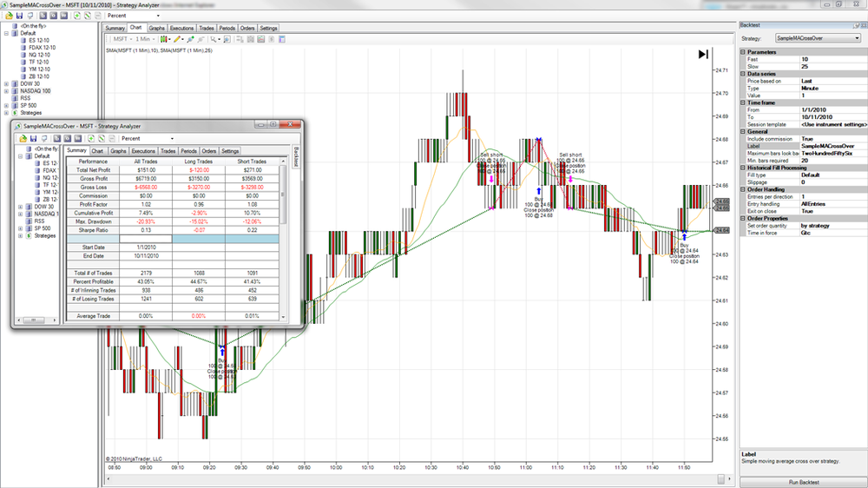Viewport: 868px width, 488px height.
Task: Open Executions tab in main window
Action: [x=181, y=29]
